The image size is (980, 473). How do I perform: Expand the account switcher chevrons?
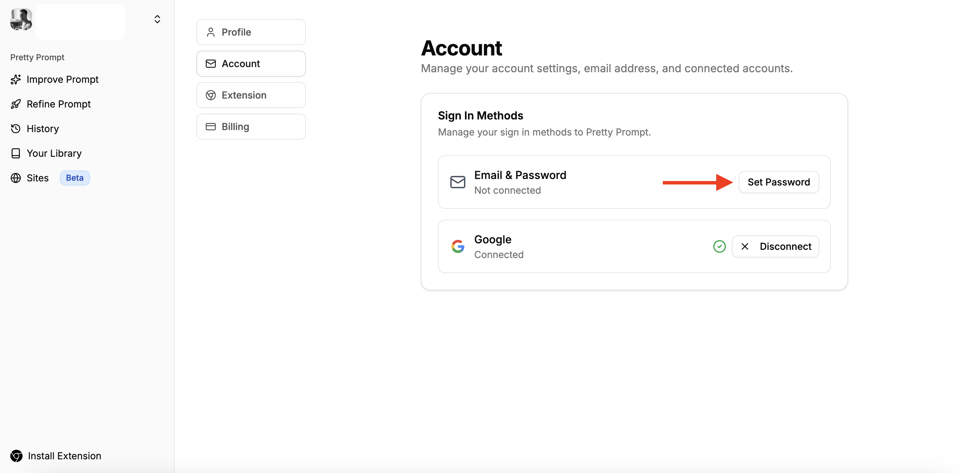(157, 19)
